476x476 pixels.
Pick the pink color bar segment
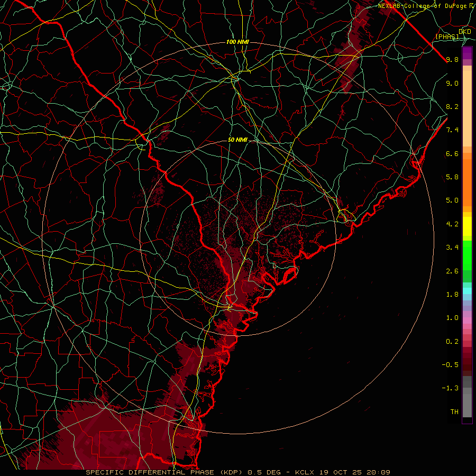(x=467, y=321)
